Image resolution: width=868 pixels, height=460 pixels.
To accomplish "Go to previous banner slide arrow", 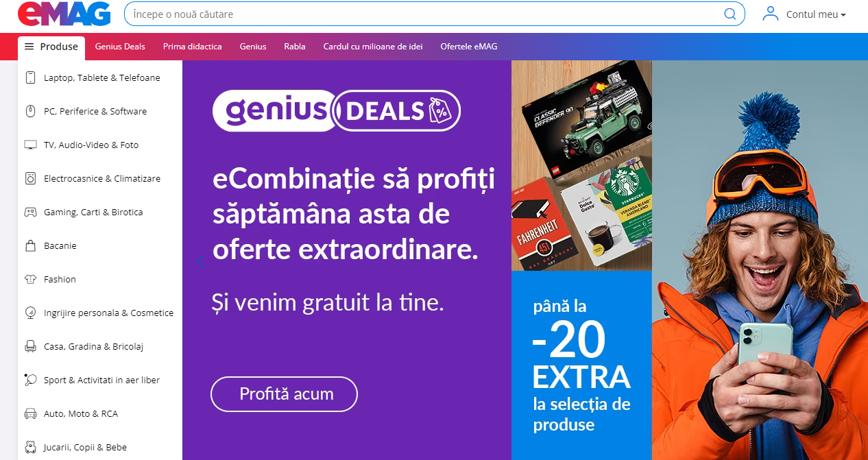I will (x=200, y=261).
